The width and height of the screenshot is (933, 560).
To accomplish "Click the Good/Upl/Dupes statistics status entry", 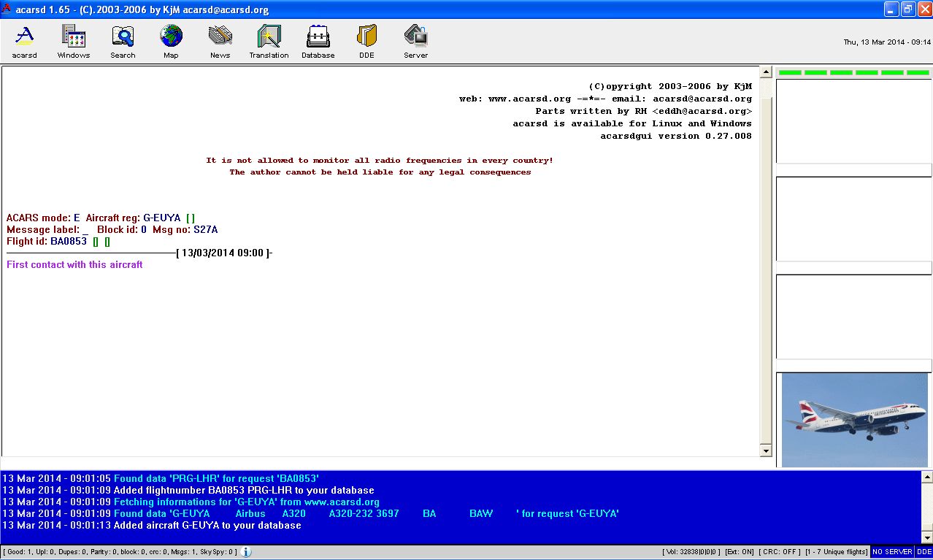I will click(x=120, y=552).
